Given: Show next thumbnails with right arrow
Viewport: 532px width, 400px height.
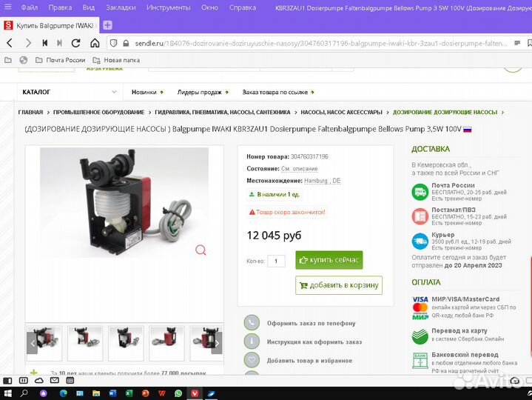Looking at the screenshot, I should click(x=217, y=343).
